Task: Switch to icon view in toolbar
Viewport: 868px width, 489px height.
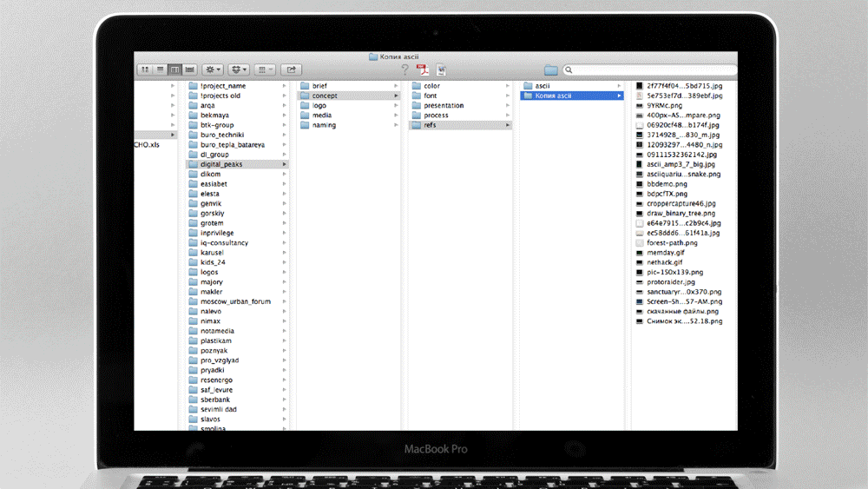Action: point(145,69)
